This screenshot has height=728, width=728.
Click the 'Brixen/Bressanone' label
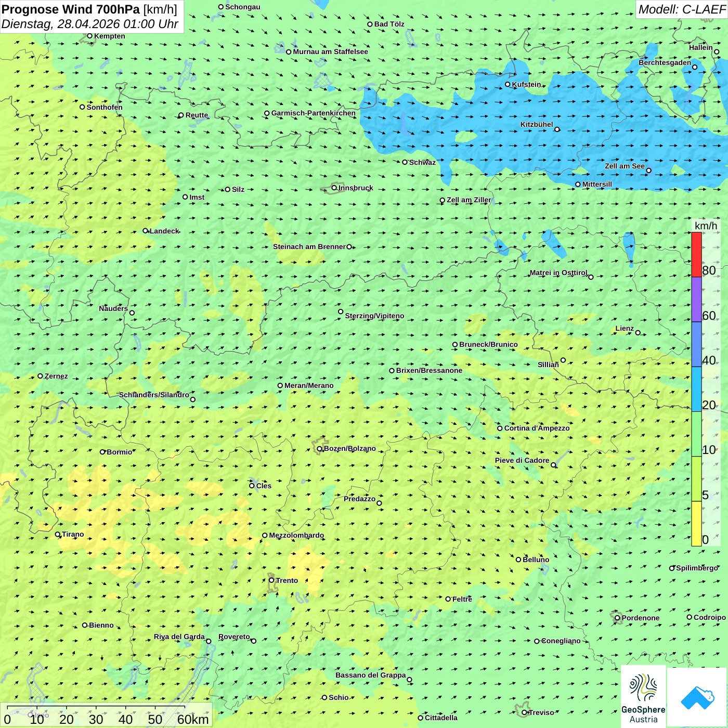coord(429,370)
